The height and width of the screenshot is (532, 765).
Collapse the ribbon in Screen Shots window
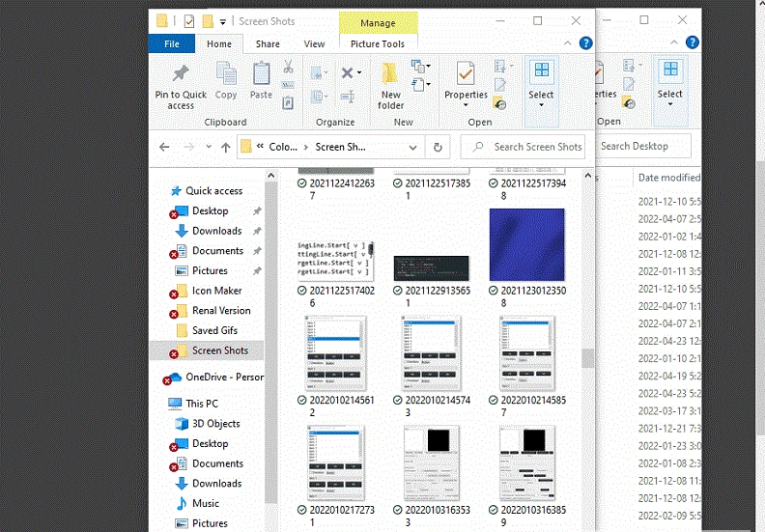(567, 43)
